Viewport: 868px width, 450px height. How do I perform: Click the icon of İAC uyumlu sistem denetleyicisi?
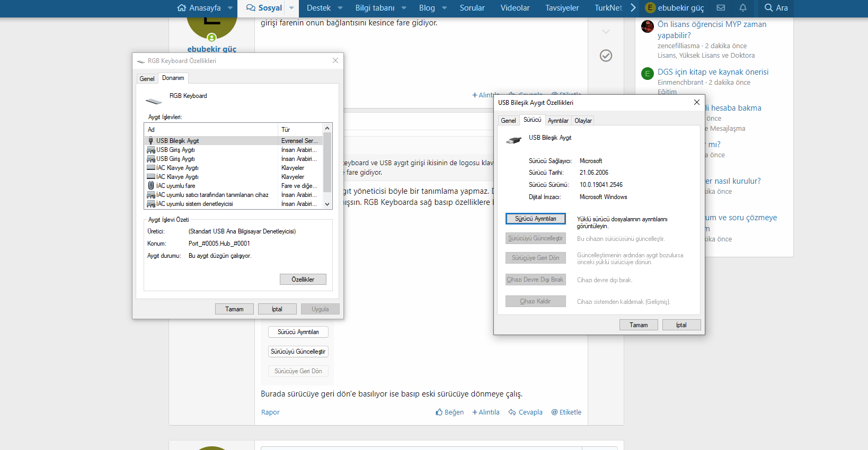point(151,204)
